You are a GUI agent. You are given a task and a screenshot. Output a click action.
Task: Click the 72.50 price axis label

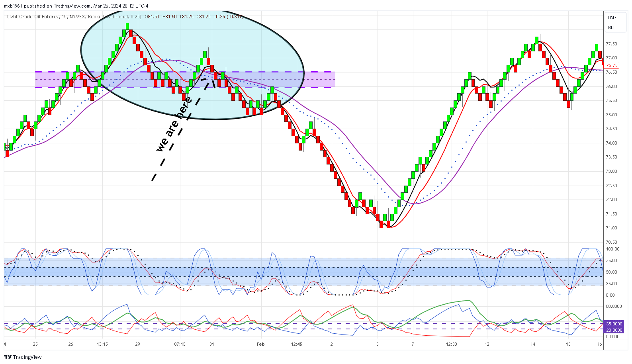(x=611, y=186)
